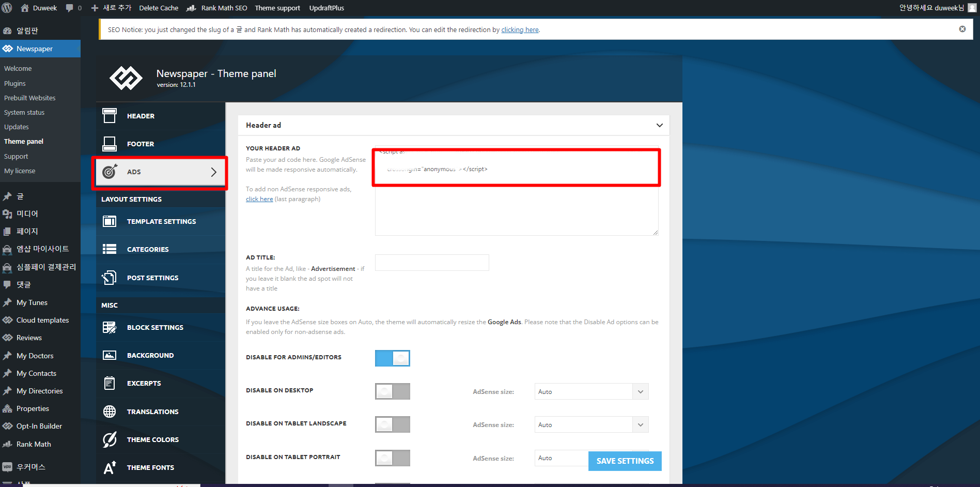Open the My license submenu item
Image resolution: width=980 pixels, height=487 pixels.
pyautogui.click(x=20, y=171)
